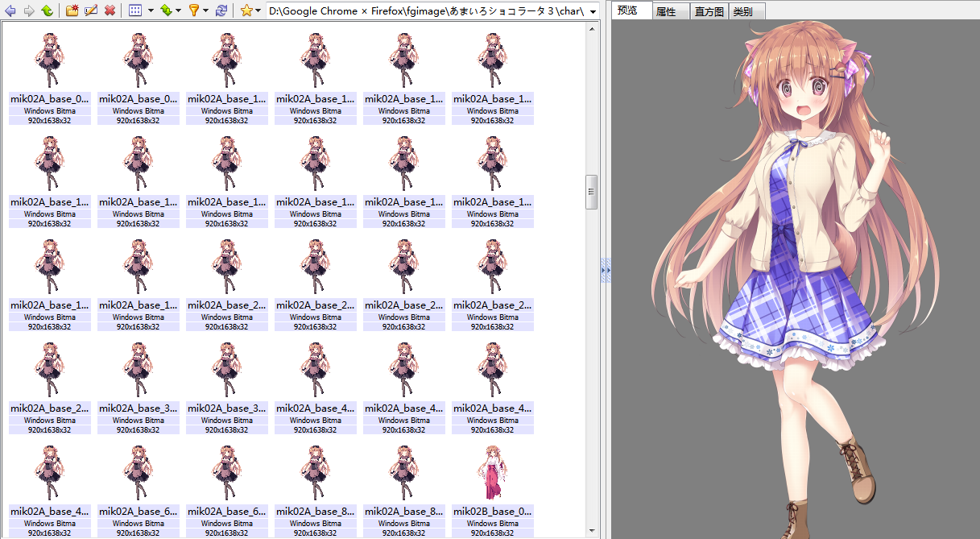The height and width of the screenshot is (539, 980).
Task: Go forward with the right arrow icon
Action: pyautogui.click(x=29, y=10)
